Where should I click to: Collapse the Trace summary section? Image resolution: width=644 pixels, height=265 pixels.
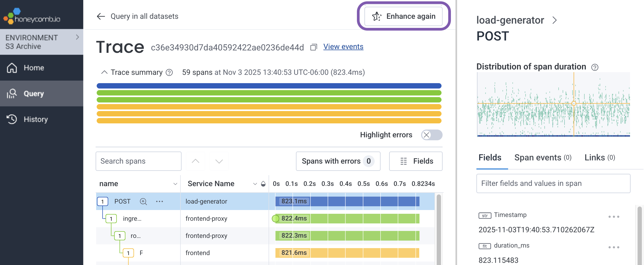pos(104,72)
